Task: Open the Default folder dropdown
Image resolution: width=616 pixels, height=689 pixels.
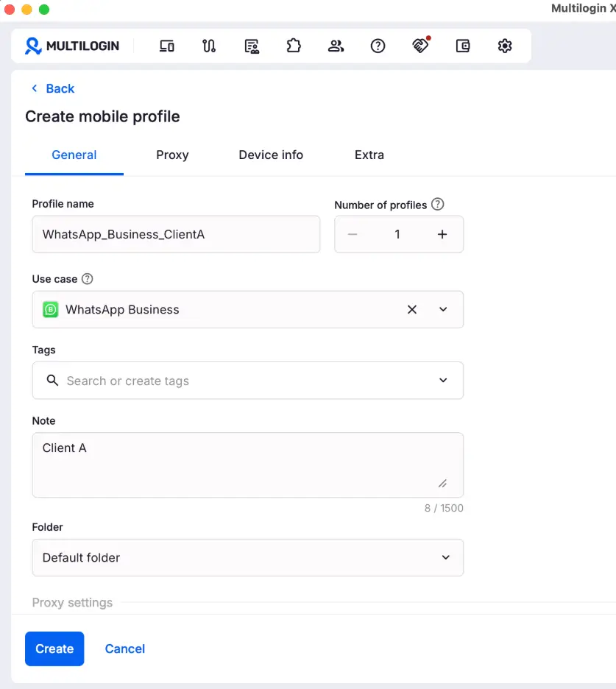Action: pos(248,558)
